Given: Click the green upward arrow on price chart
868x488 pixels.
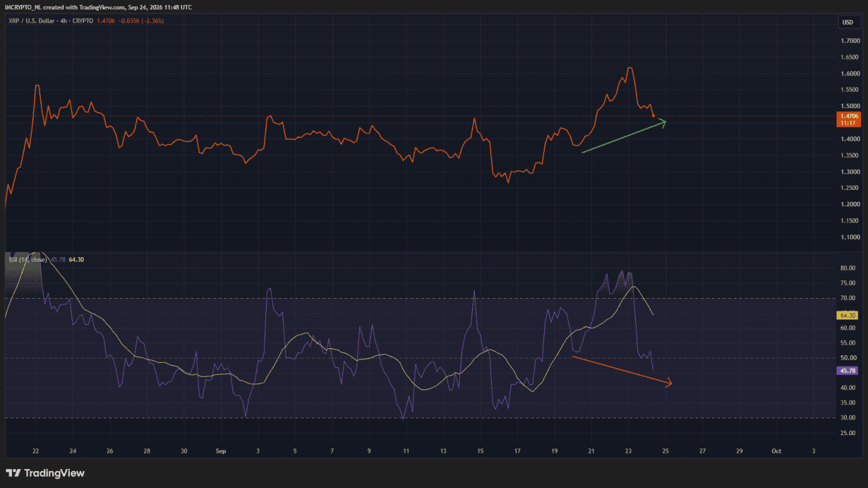Looking at the screenshot, I should pyautogui.click(x=624, y=135).
